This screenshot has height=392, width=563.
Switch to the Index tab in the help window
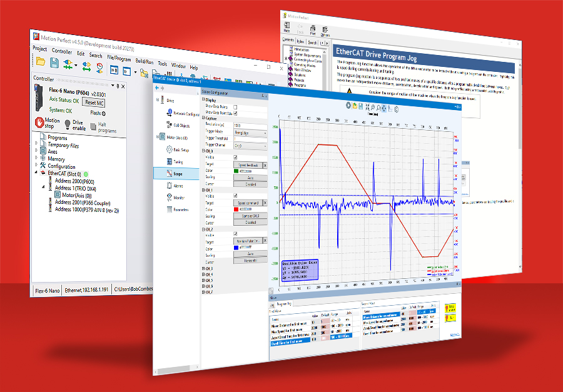[x=300, y=42]
